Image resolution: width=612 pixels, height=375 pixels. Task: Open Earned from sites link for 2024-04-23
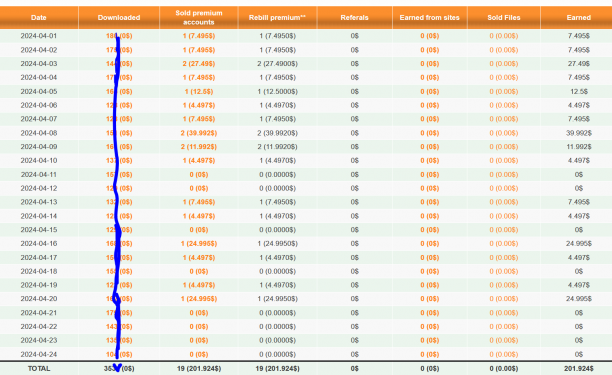(429, 340)
